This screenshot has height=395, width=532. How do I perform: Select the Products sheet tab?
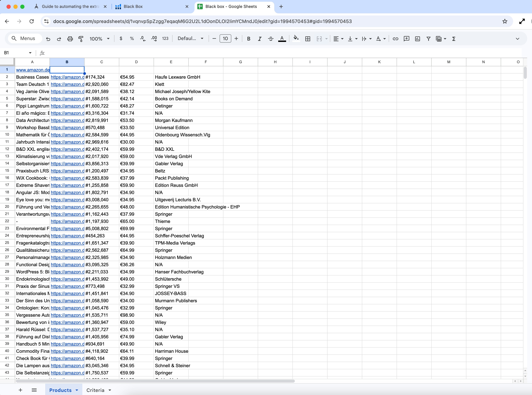point(60,390)
